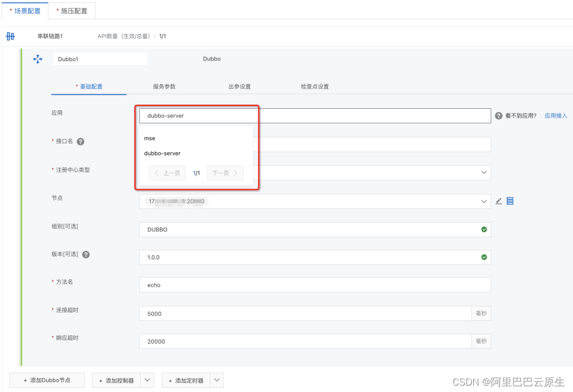The width and height of the screenshot is (573, 392).
Task: Click the help icon beside 接口名
Action: click(81, 142)
